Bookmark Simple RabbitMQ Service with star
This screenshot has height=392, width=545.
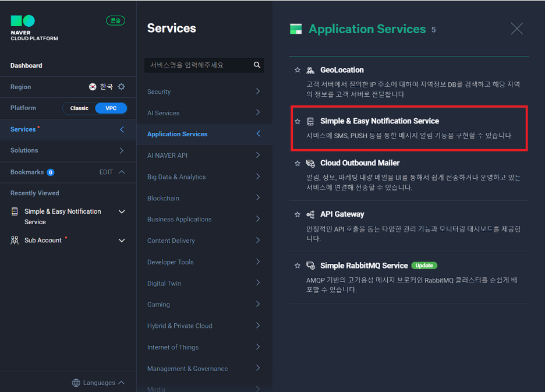(x=297, y=266)
